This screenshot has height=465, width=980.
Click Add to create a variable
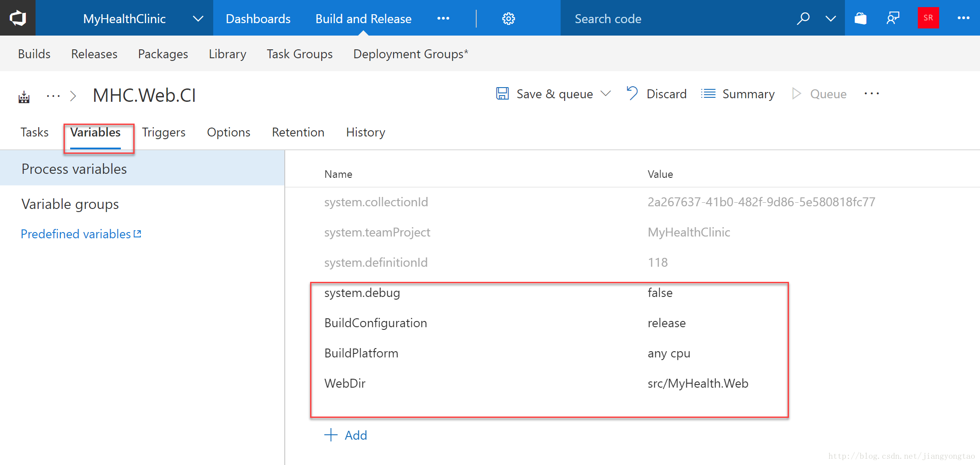tap(346, 435)
